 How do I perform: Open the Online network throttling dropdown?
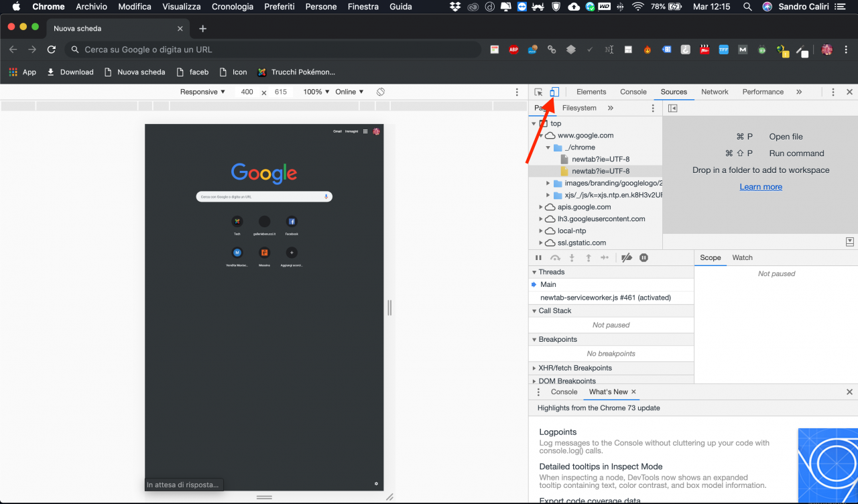(349, 92)
